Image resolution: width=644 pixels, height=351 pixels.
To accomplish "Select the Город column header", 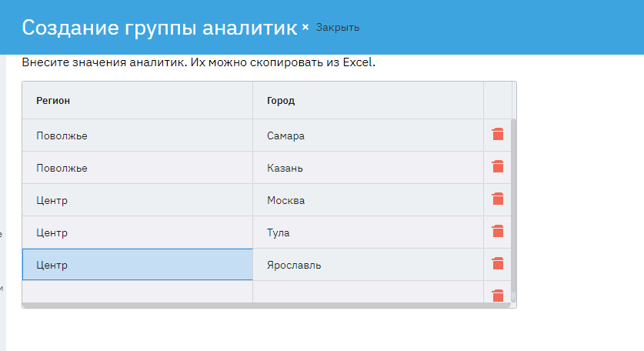I will 368,100.
